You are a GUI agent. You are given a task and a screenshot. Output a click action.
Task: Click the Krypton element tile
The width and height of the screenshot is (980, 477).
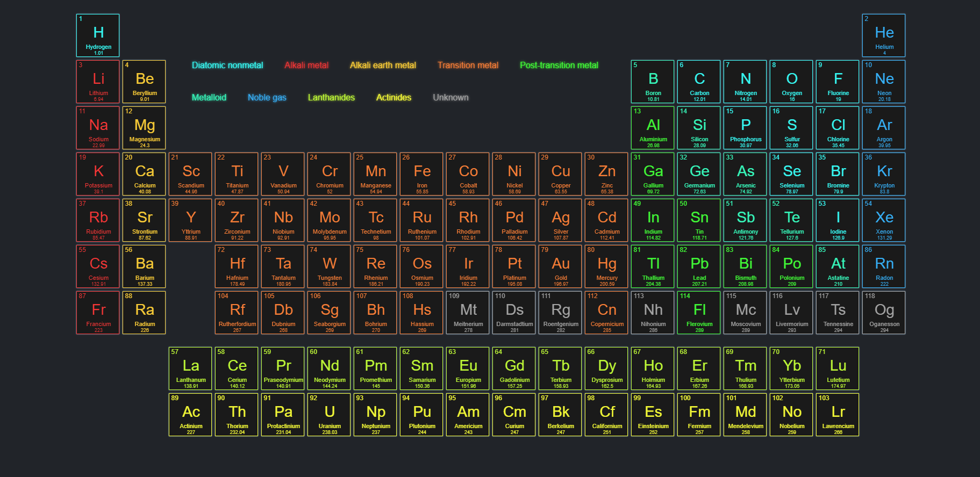coord(884,174)
